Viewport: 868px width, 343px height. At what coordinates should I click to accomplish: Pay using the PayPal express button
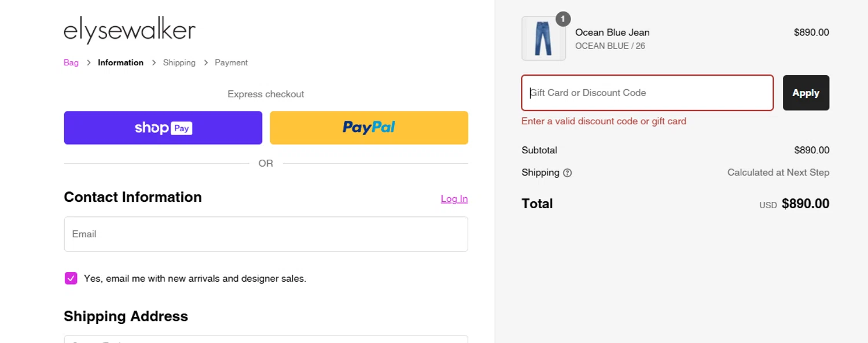(x=369, y=128)
